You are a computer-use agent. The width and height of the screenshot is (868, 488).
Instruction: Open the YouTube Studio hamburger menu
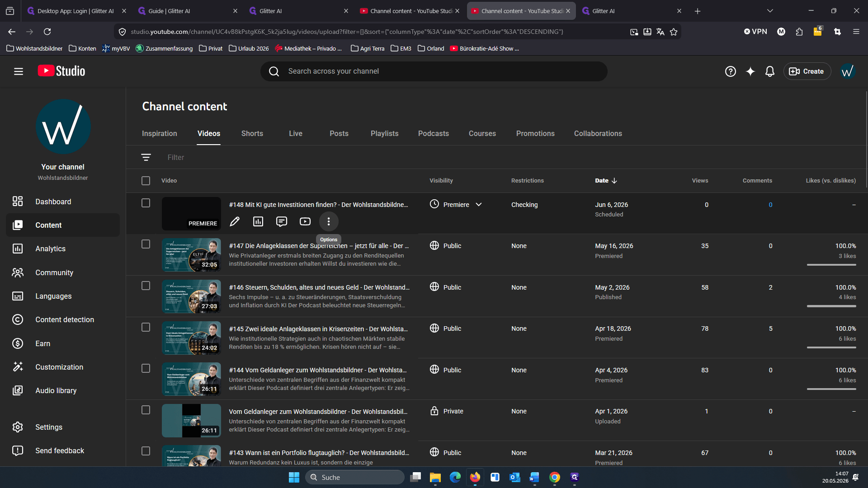(x=19, y=71)
